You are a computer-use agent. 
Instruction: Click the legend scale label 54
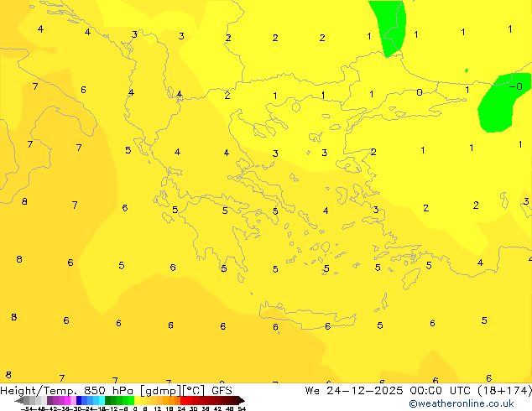pos(242,409)
